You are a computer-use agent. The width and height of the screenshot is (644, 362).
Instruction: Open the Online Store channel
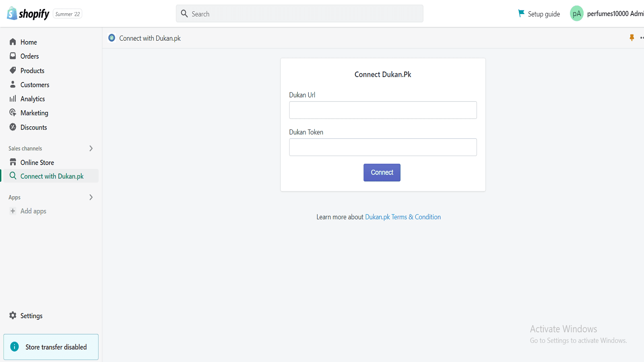pyautogui.click(x=37, y=162)
